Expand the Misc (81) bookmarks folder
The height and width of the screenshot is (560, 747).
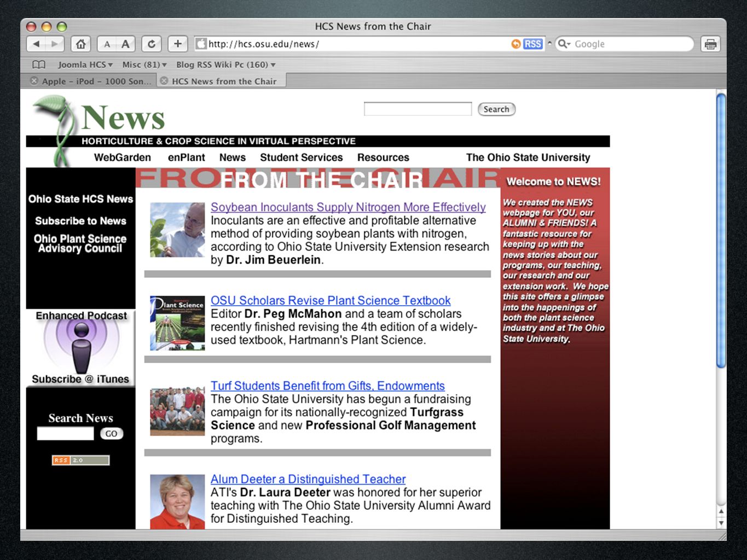pos(144,65)
